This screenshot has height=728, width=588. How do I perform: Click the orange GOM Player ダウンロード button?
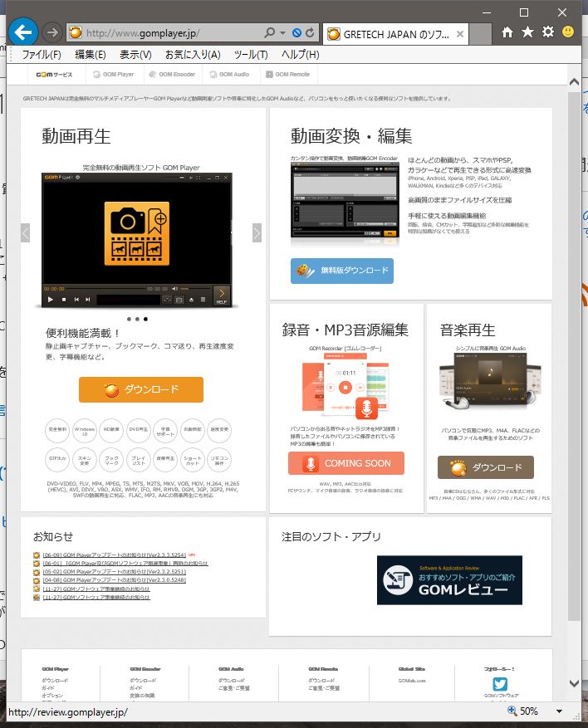pyautogui.click(x=141, y=389)
